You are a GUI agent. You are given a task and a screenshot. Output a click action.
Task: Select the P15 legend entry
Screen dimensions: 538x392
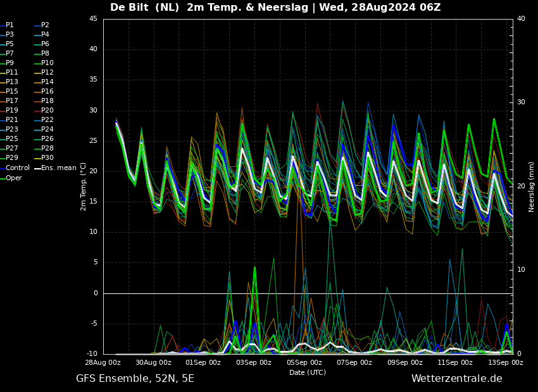(9, 91)
